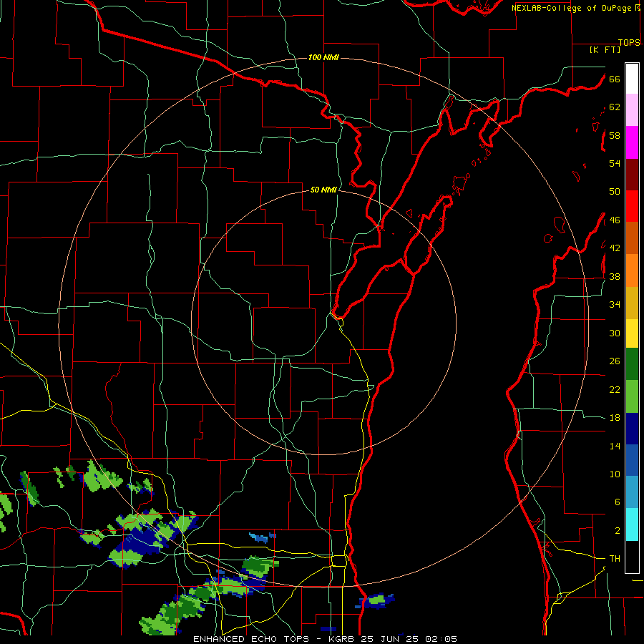Click the legend value 50

click(x=615, y=192)
